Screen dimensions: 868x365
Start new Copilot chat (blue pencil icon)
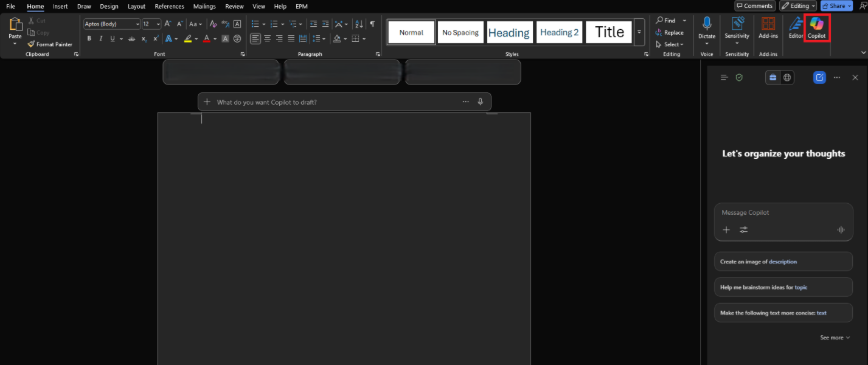pyautogui.click(x=819, y=77)
